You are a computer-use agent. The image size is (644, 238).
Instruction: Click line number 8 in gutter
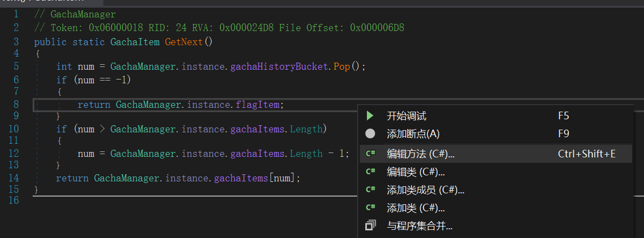point(16,104)
